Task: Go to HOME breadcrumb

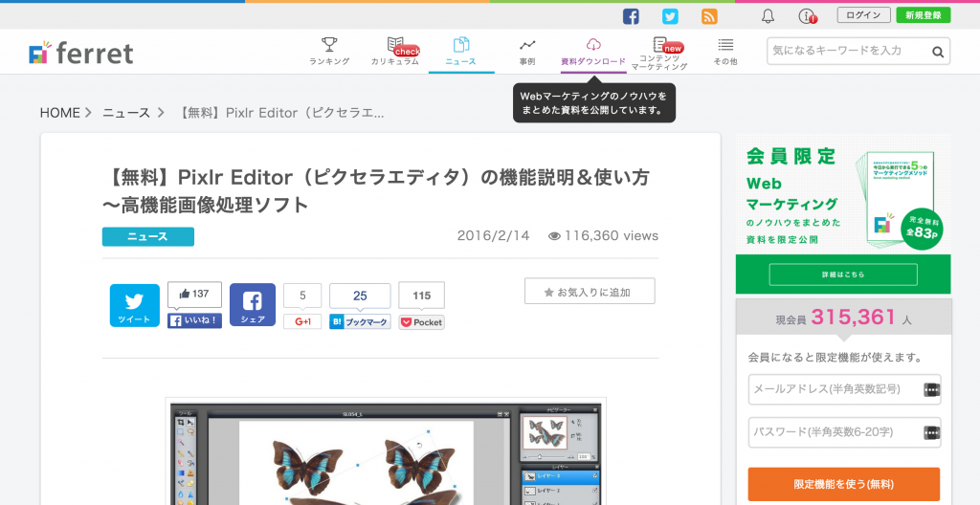Action: coord(60,113)
